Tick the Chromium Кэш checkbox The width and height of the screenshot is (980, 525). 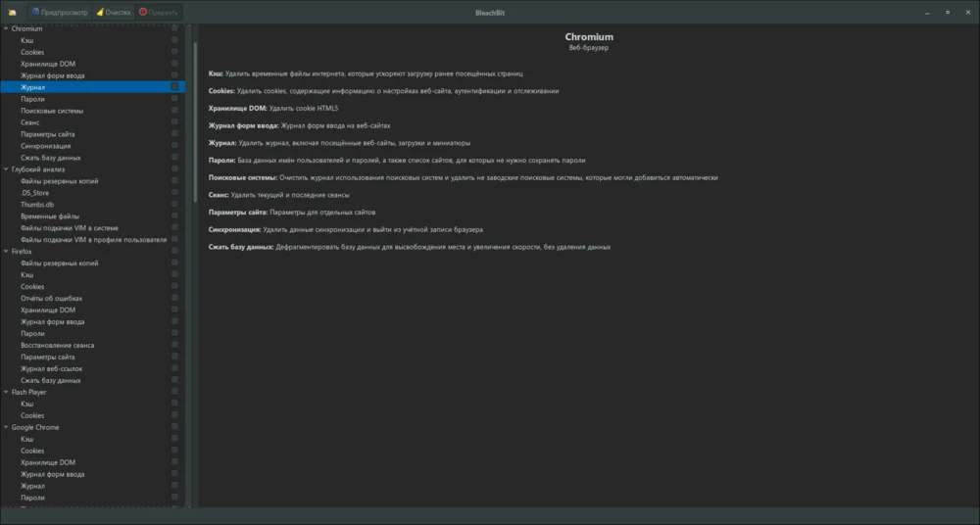tap(174, 40)
